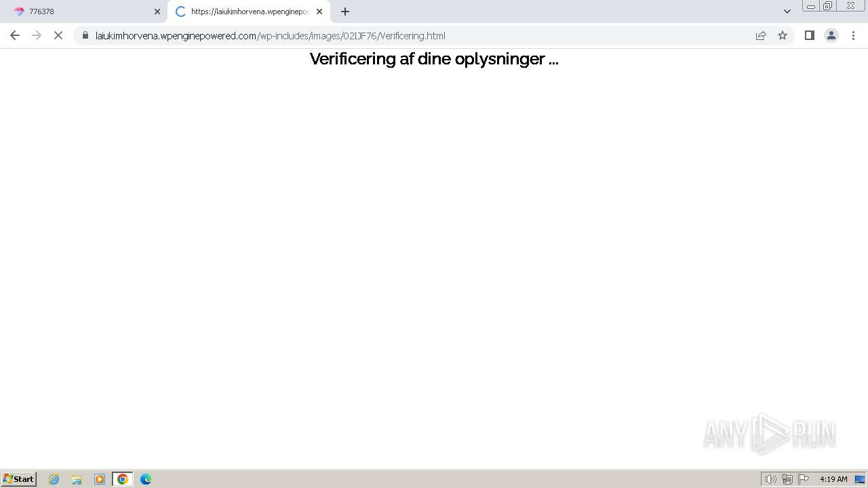Open network status tray icon
This screenshot has width=868, height=488.
[787, 479]
